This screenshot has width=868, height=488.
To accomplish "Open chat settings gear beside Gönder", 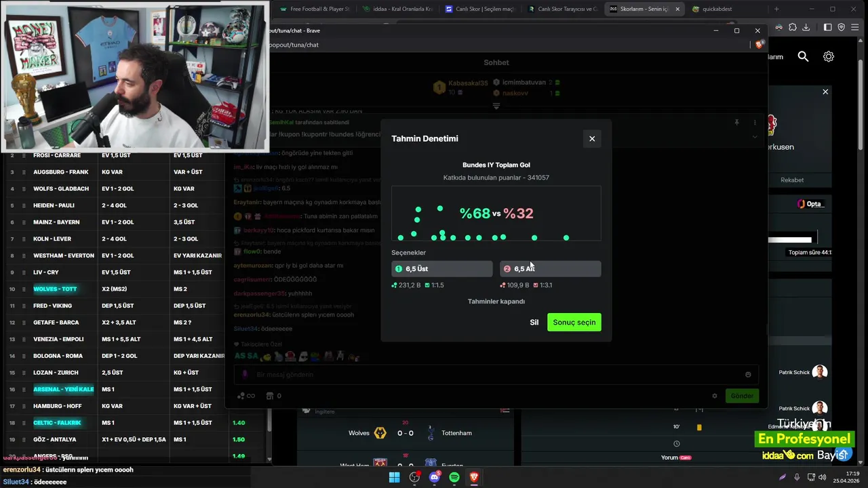I will coord(714,396).
